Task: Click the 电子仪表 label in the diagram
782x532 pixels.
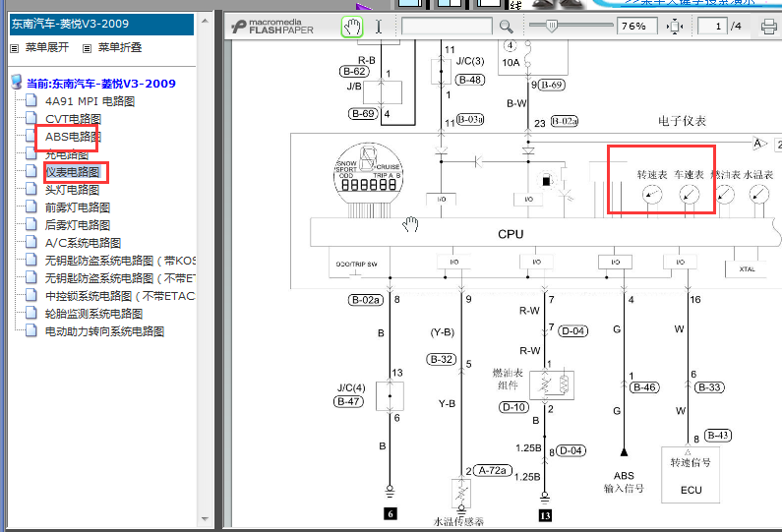Action: pyautogui.click(x=682, y=121)
